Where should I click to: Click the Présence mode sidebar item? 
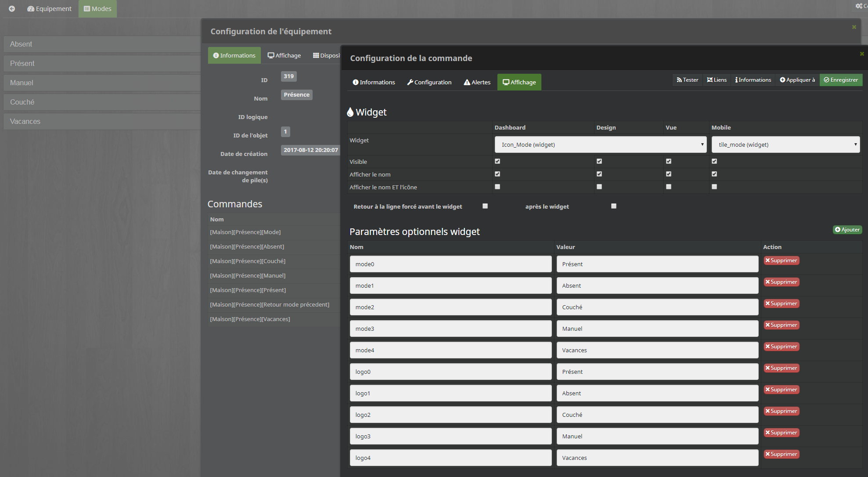coord(100,63)
